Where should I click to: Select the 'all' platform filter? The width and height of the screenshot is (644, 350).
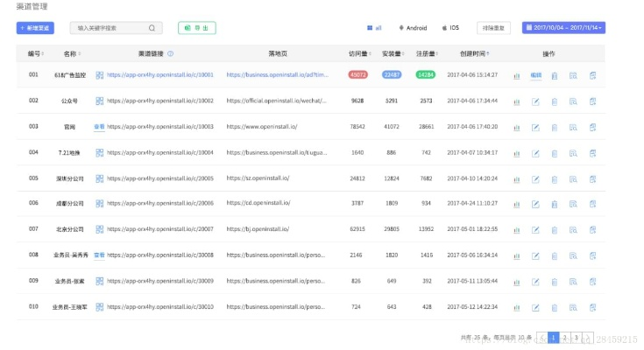click(x=374, y=28)
